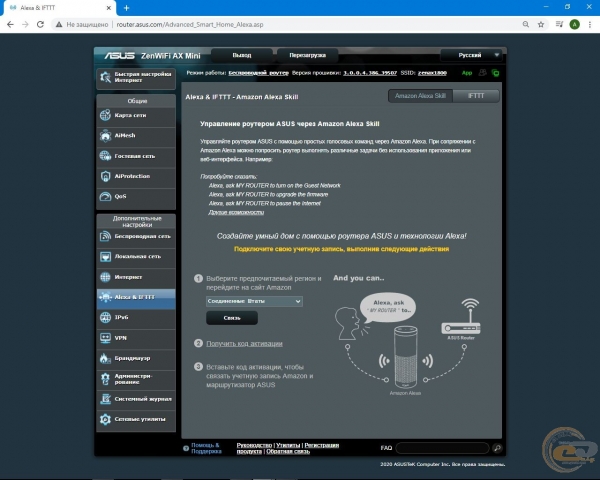Click the green App link in status bar
Screen dimensions: 600x480
467,73
